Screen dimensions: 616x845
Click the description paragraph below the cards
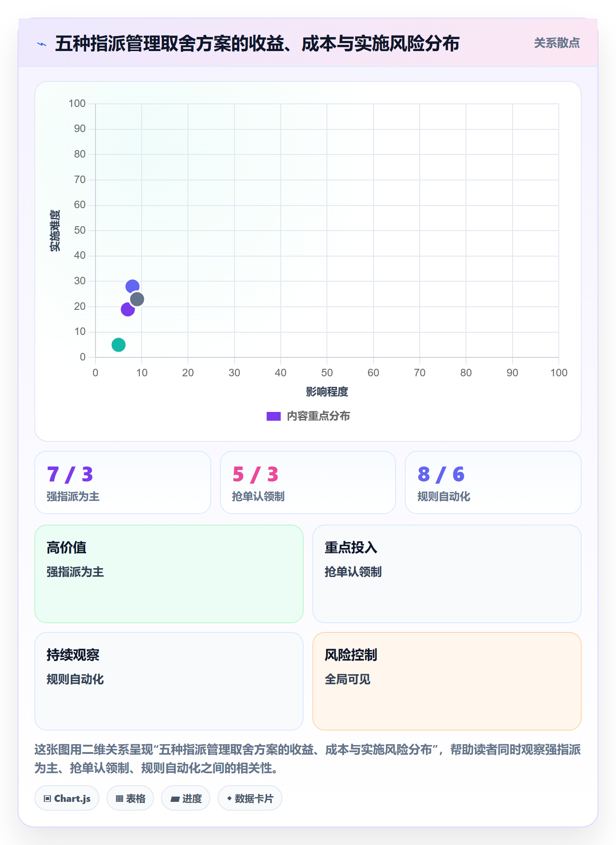(x=308, y=759)
